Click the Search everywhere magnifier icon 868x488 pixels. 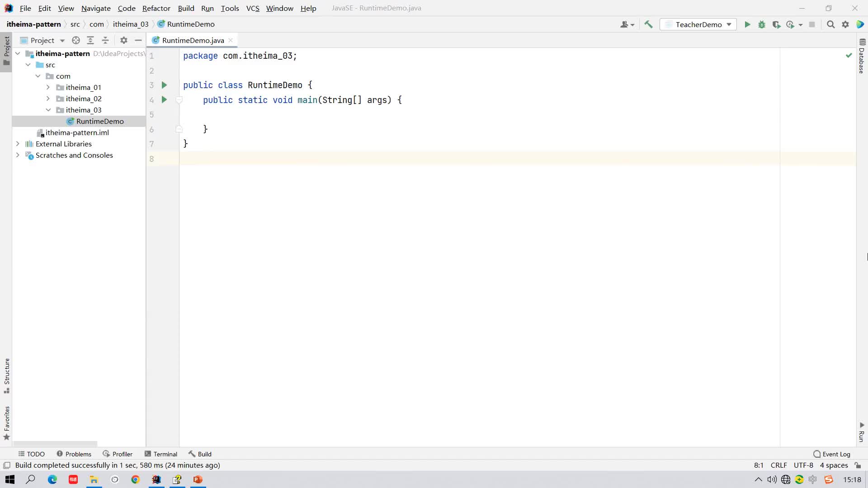click(x=831, y=24)
